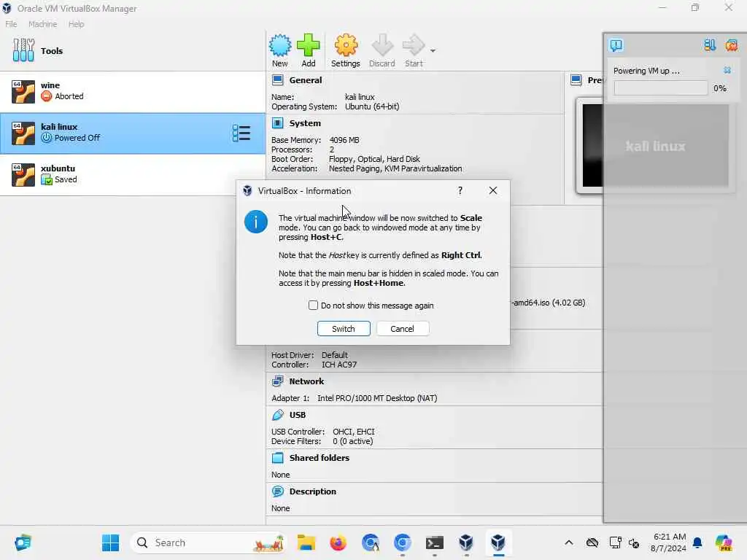The width and height of the screenshot is (747, 560).
Task: Click the Description section speech-bubble icon
Action: pos(277,491)
